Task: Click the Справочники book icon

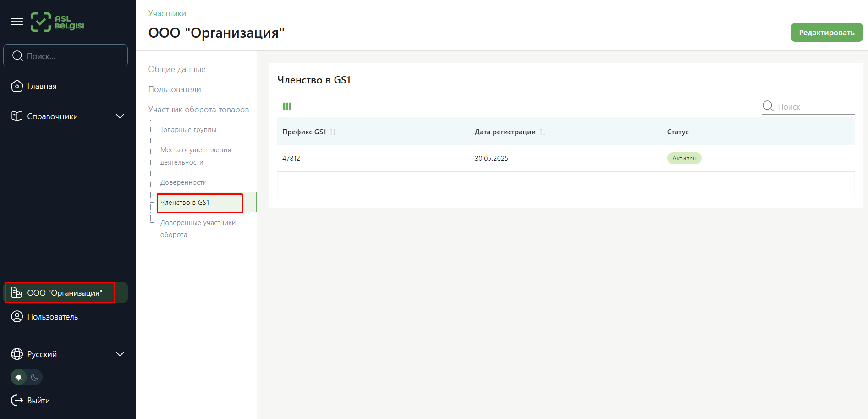Action: [x=17, y=116]
